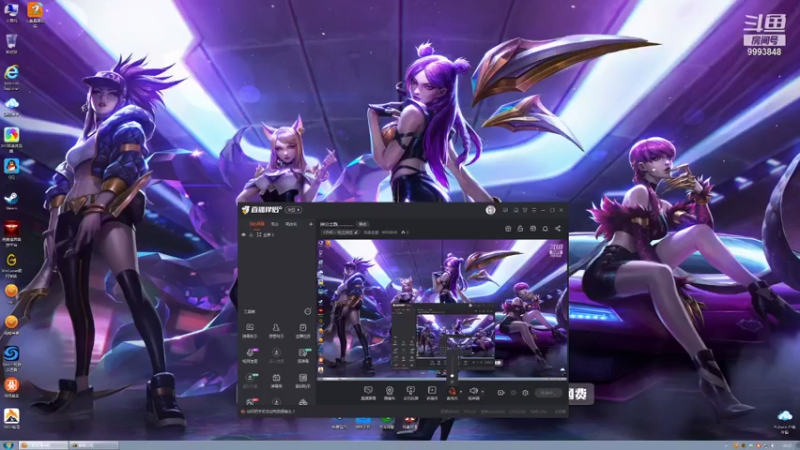Open the Recycle Bin on desktop

[x=11, y=43]
